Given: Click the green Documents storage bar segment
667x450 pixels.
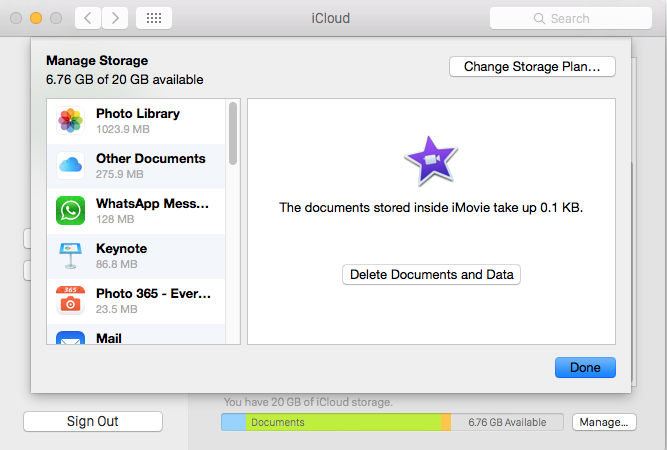Looking at the screenshot, I should click(x=343, y=422).
